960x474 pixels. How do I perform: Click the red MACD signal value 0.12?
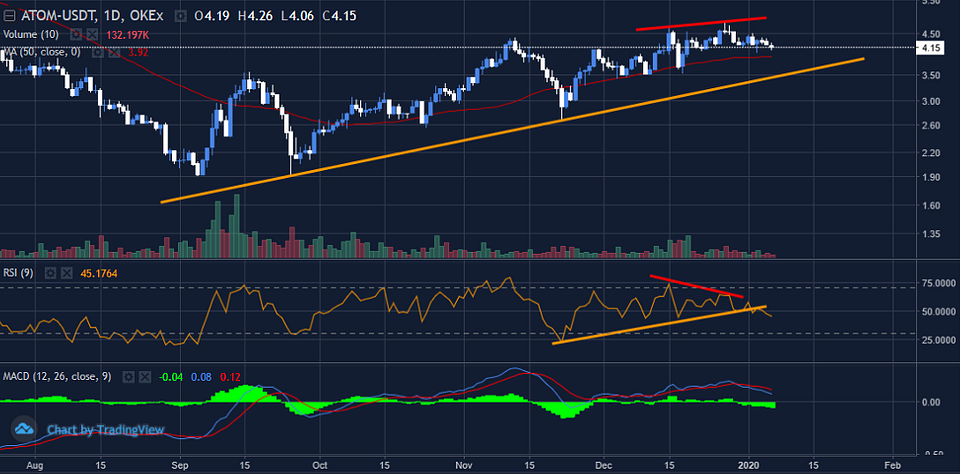pos(228,377)
